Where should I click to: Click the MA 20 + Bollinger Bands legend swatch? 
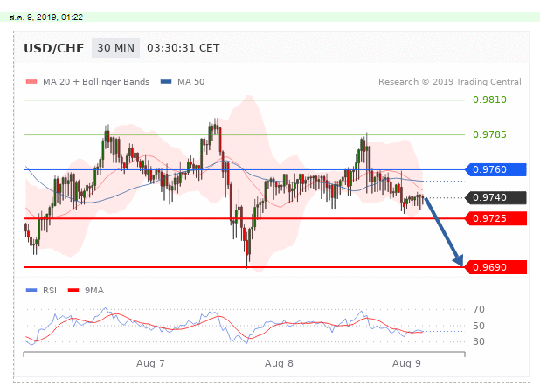(x=31, y=82)
